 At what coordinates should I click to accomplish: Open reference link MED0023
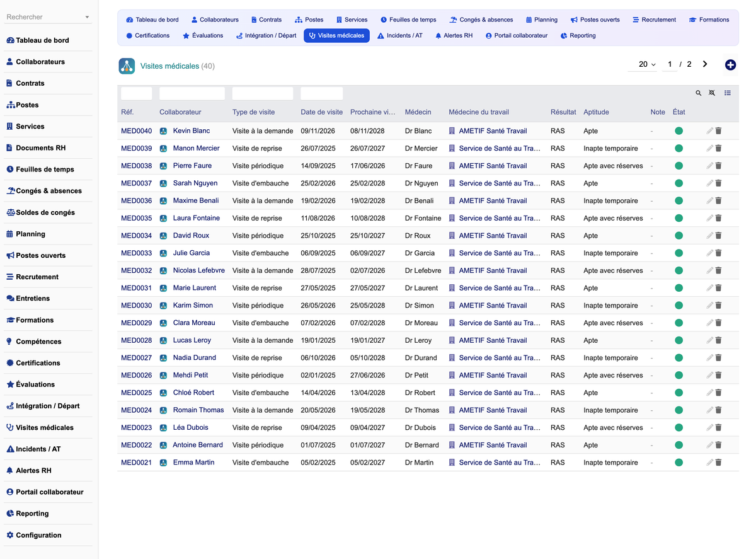[x=136, y=428]
